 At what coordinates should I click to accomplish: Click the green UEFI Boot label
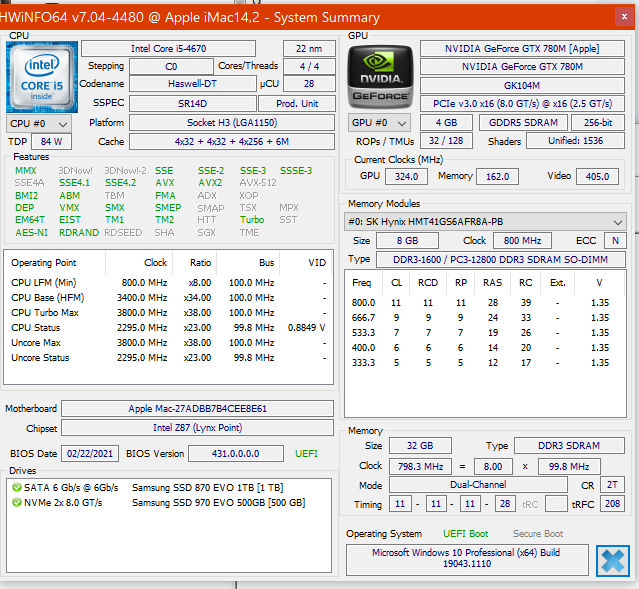(x=465, y=534)
